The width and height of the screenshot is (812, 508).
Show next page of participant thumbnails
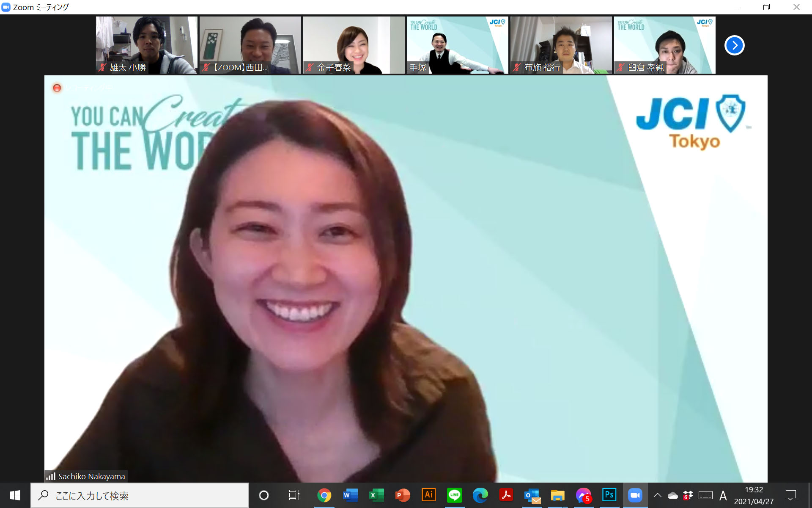[x=735, y=45]
